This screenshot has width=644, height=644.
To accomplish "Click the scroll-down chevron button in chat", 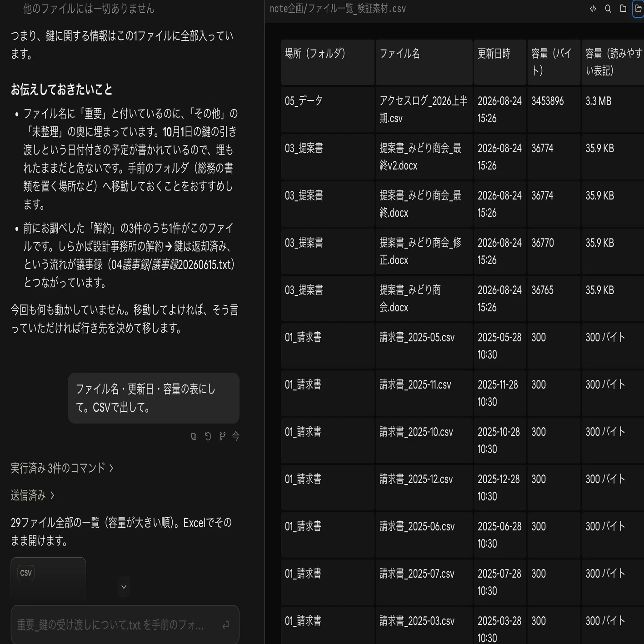I will pos(124,587).
